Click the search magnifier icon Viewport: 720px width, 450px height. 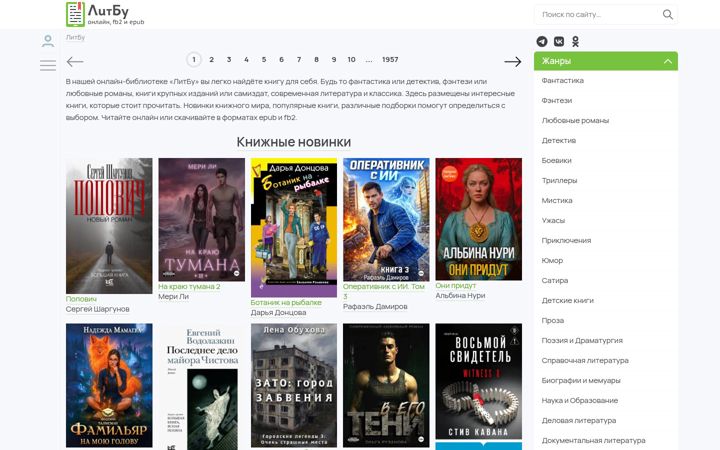click(x=668, y=15)
